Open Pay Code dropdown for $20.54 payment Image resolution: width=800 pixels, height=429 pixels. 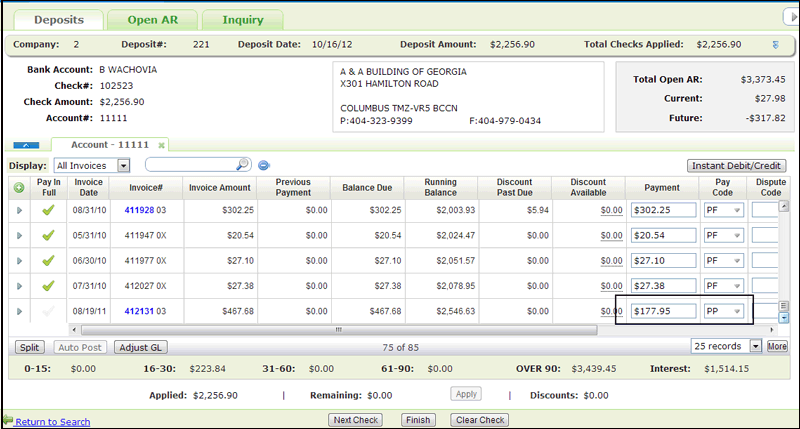pyautogui.click(x=737, y=236)
